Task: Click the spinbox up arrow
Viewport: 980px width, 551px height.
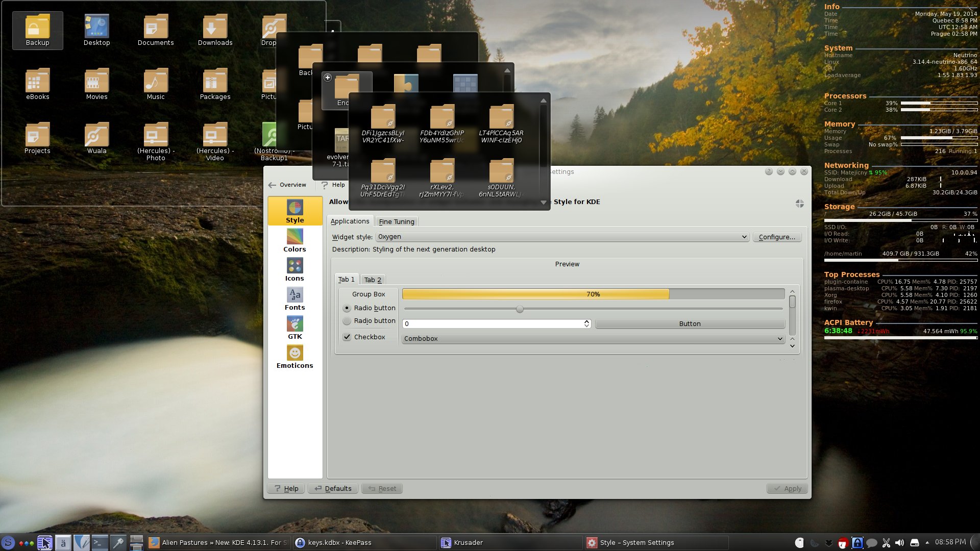Action: pos(586,321)
